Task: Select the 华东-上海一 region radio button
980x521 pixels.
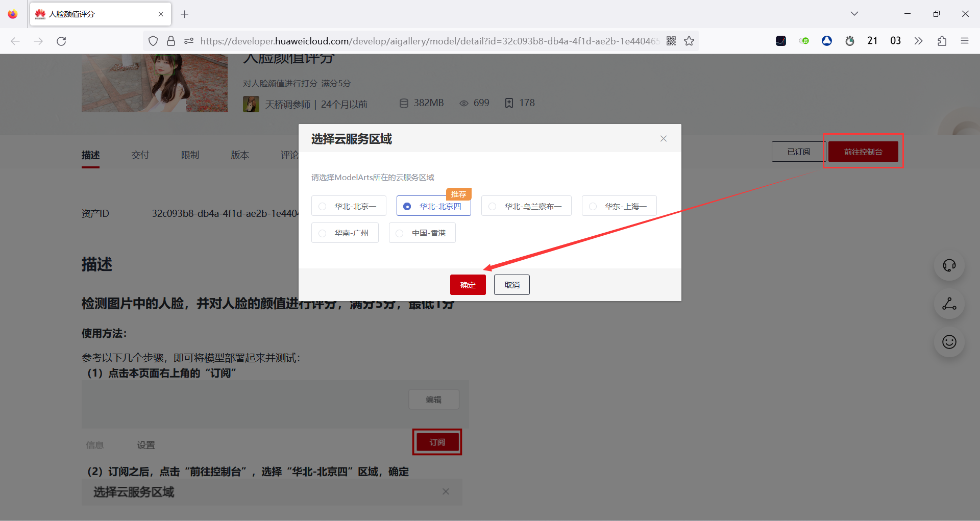Action: pos(593,206)
